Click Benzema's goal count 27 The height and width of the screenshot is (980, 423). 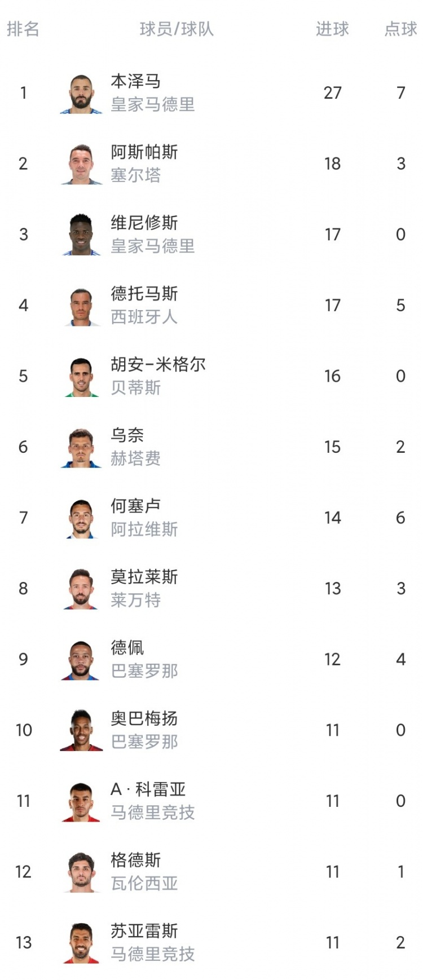click(333, 93)
